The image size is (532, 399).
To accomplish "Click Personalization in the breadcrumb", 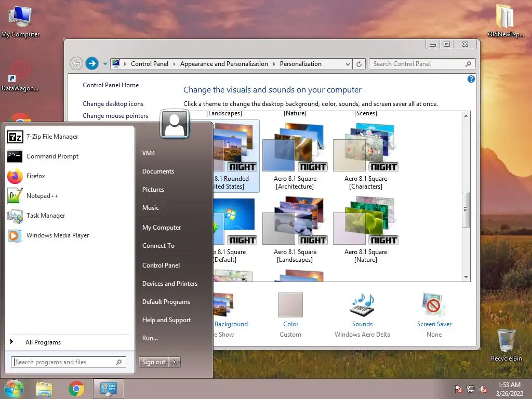I will point(301,64).
